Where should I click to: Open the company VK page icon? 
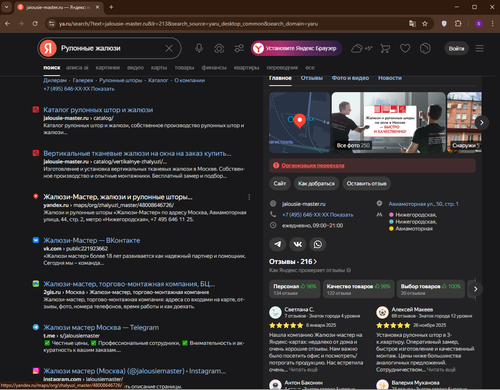pos(298,244)
